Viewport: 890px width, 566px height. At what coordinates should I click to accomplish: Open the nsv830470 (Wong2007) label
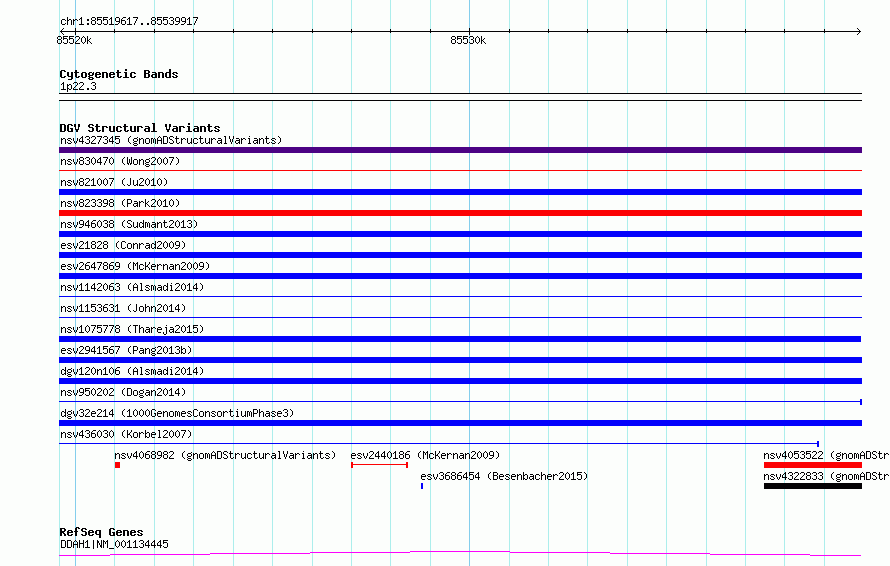pyautogui.click(x=120, y=161)
